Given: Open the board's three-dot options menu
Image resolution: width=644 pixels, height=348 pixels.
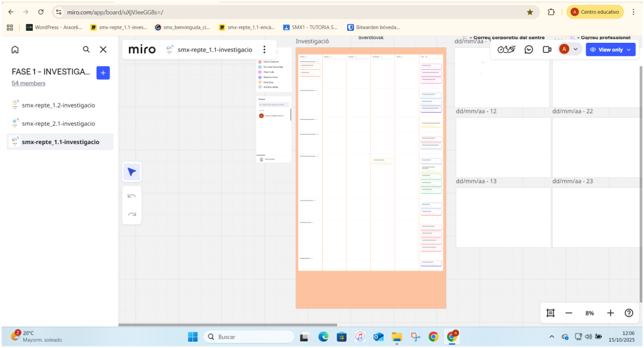Looking at the screenshot, I should (265, 50).
